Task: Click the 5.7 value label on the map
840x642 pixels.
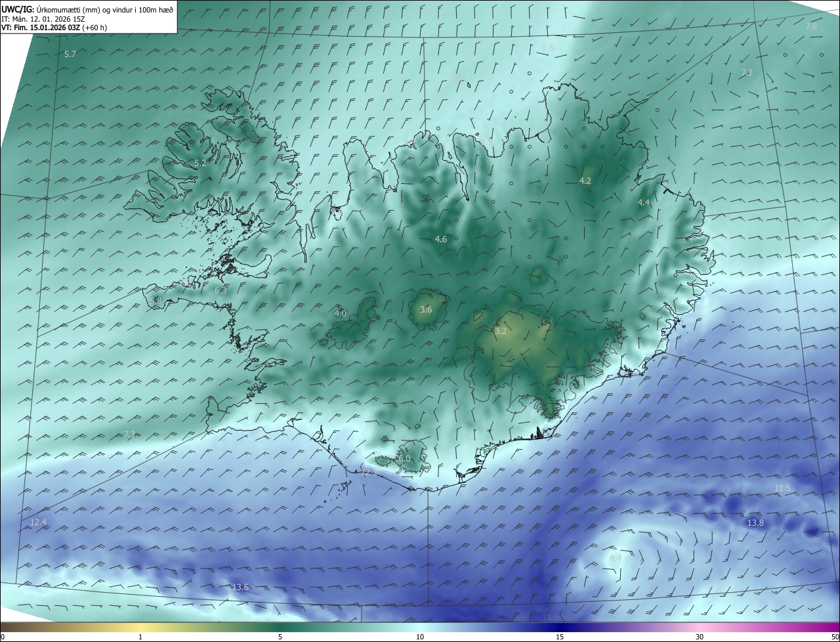Action: [70, 54]
